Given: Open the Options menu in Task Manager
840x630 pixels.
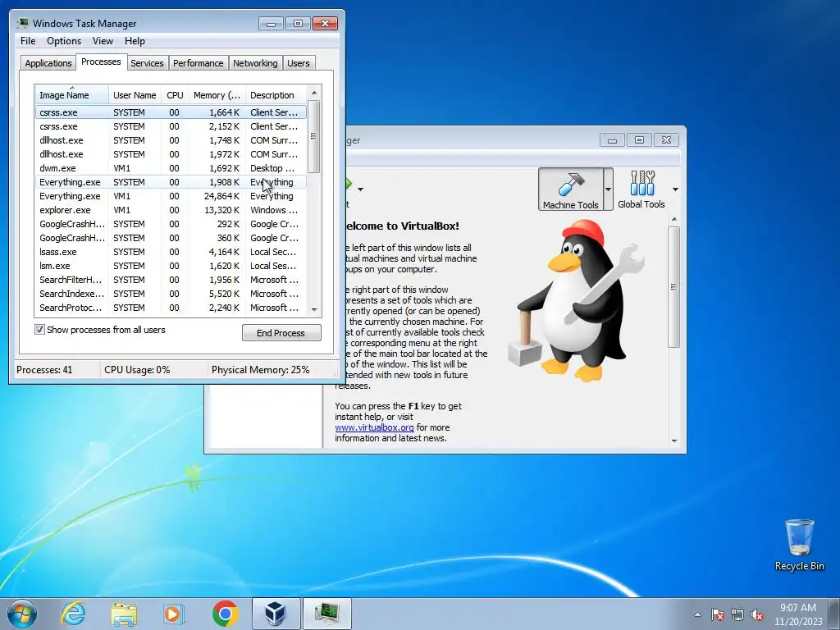Looking at the screenshot, I should coord(64,41).
